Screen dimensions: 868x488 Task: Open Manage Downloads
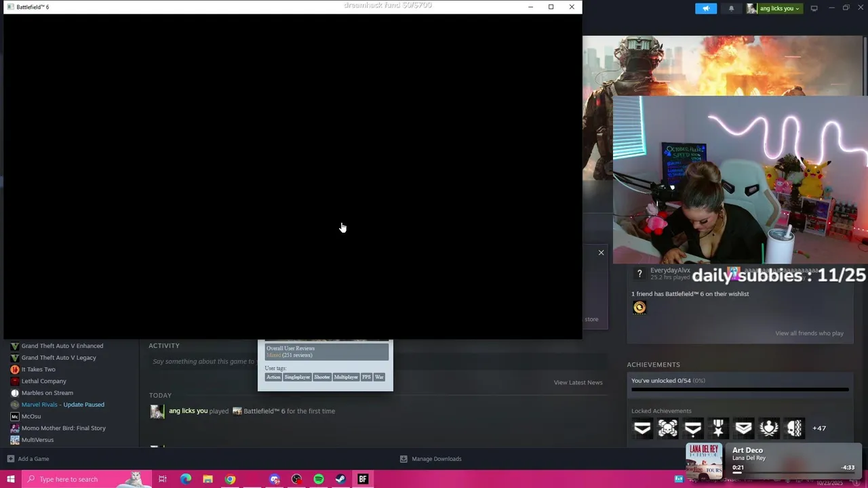[431, 459]
